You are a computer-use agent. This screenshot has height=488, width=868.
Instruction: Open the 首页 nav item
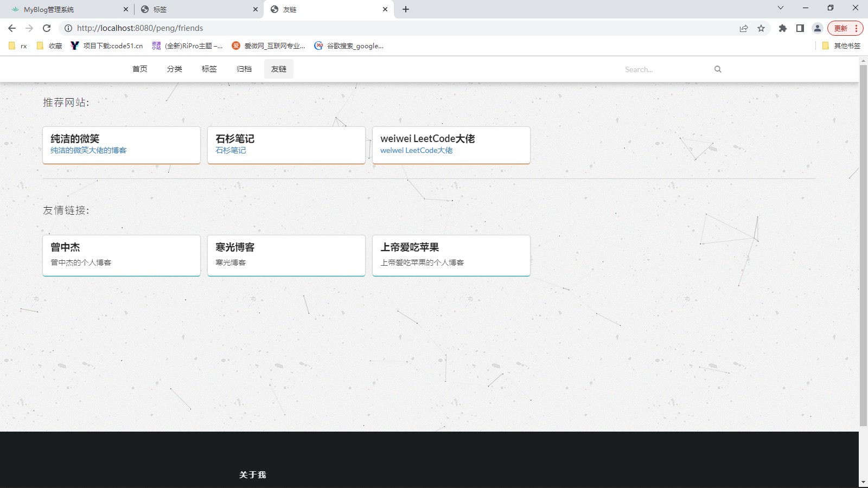pos(140,69)
